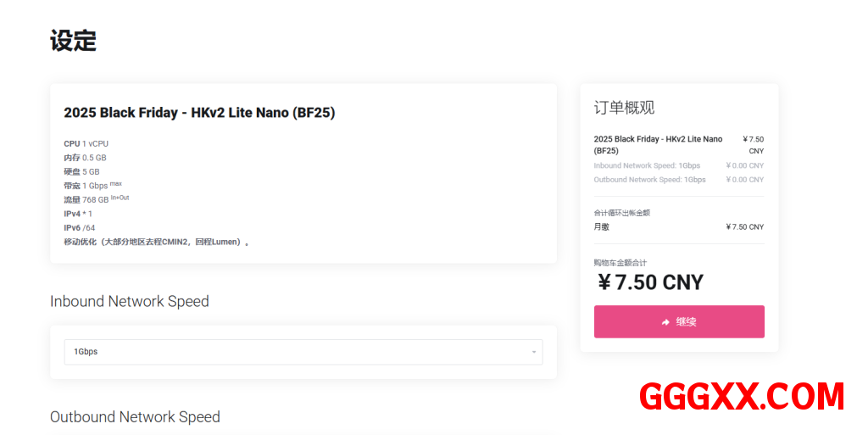Click the 内存 0.5 GB spec line

click(x=85, y=158)
